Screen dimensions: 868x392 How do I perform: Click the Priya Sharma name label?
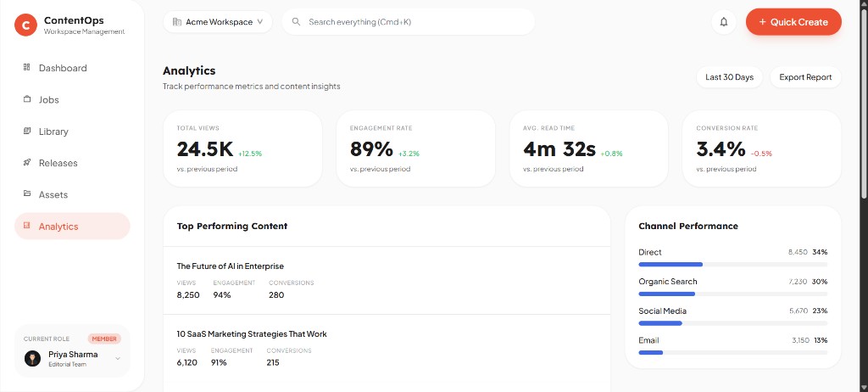click(73, 355)
